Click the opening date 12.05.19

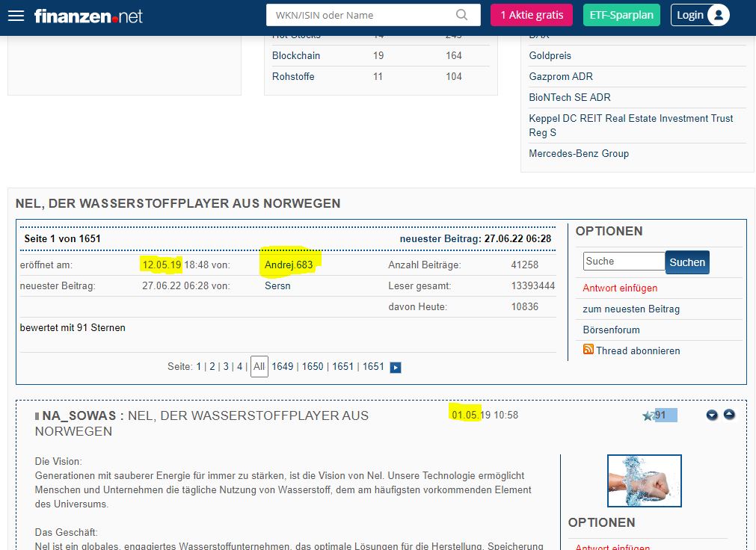[162, 265]
